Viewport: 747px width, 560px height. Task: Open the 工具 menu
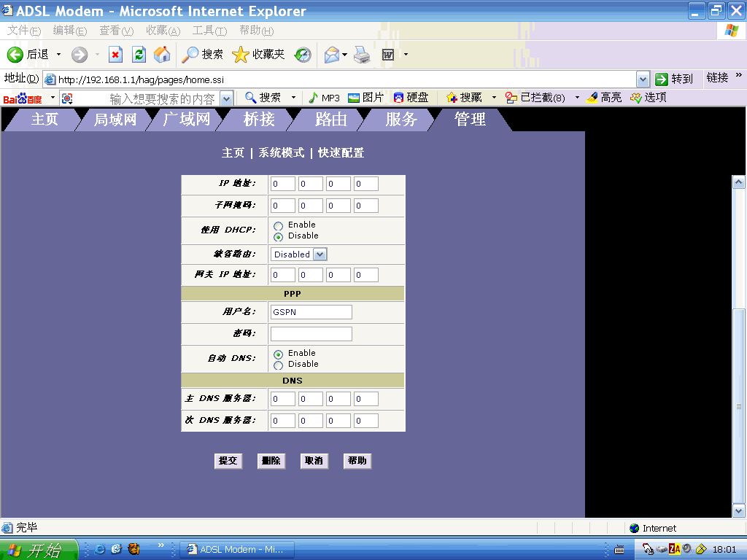(209, 31)
